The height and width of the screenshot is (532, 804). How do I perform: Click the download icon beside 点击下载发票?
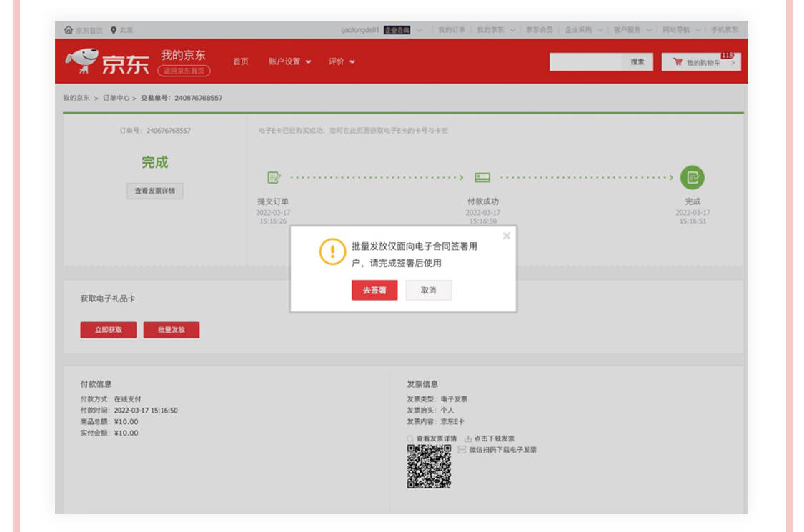(x=467, y=438)
